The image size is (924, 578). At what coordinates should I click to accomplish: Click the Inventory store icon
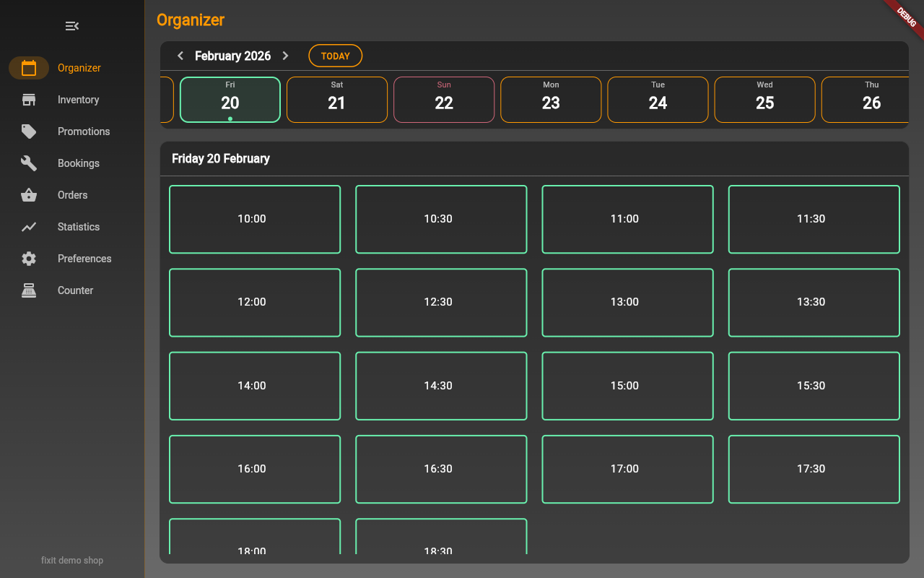29,100
